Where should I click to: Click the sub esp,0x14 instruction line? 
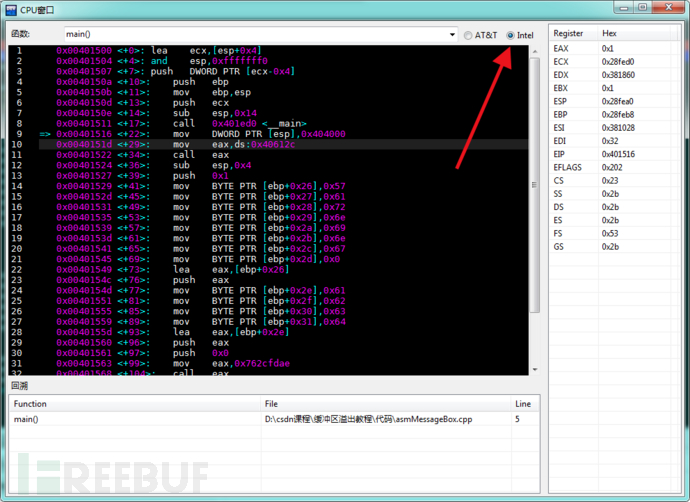tap(284, 113)
